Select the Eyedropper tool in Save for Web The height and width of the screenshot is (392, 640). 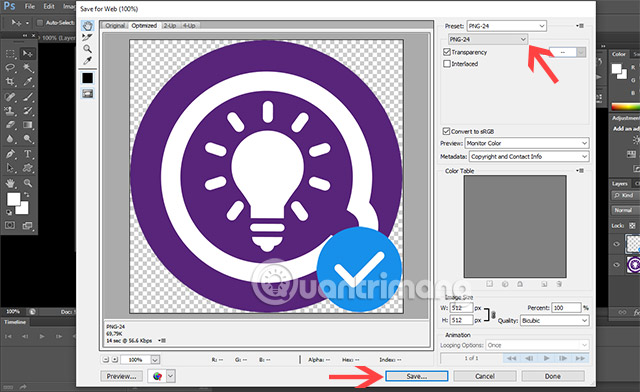[87, 61]
